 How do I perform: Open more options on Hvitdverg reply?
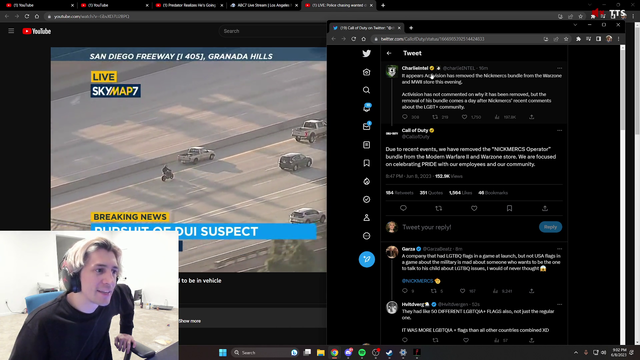(x=560, y=304)
